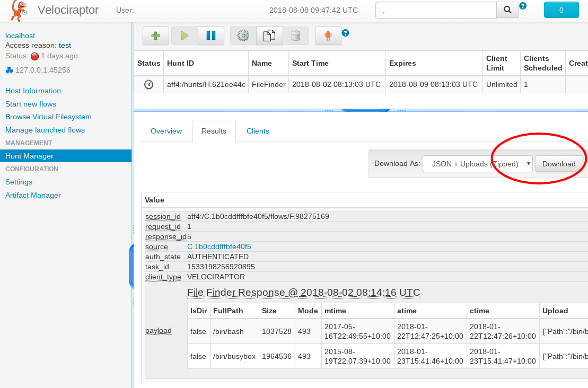Click the Download button
This screenshot has height=388, width=588.
559,164
